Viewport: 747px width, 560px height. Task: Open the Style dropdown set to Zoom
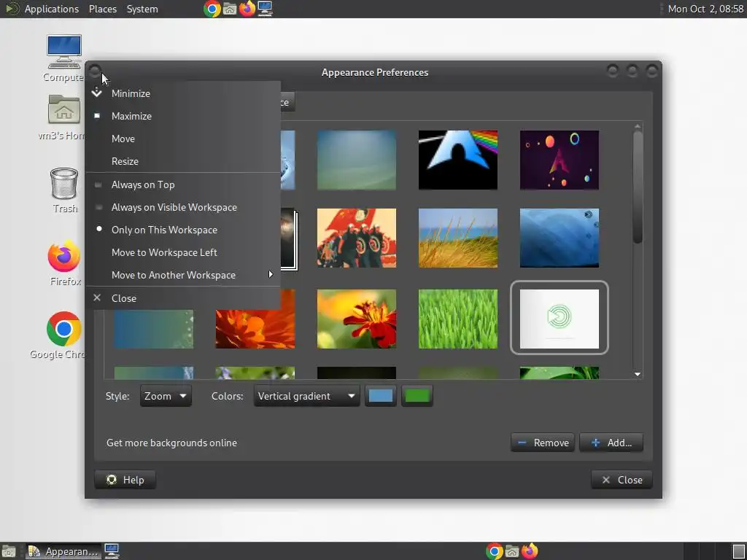[x=166, y=396]
